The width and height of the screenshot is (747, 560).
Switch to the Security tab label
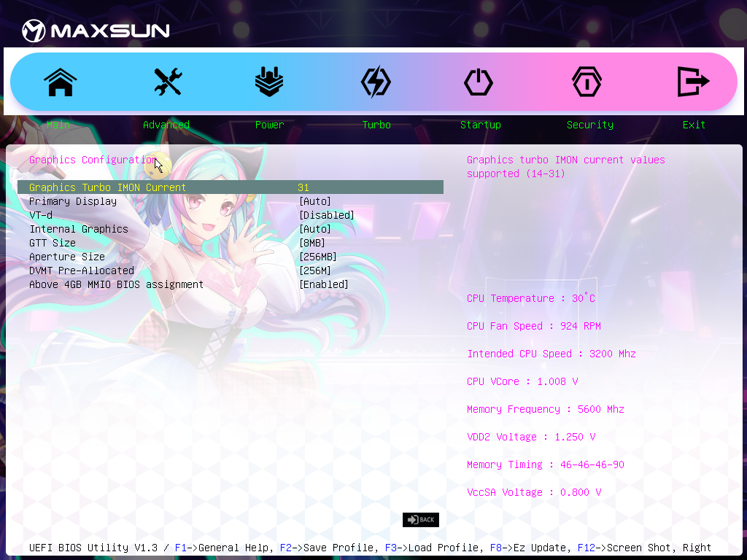589,125
